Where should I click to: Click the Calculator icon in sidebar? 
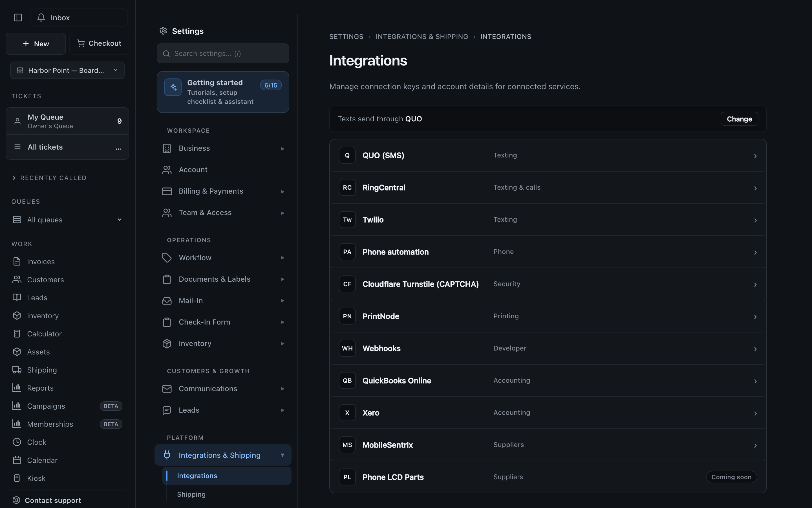[x=17, y=334]
